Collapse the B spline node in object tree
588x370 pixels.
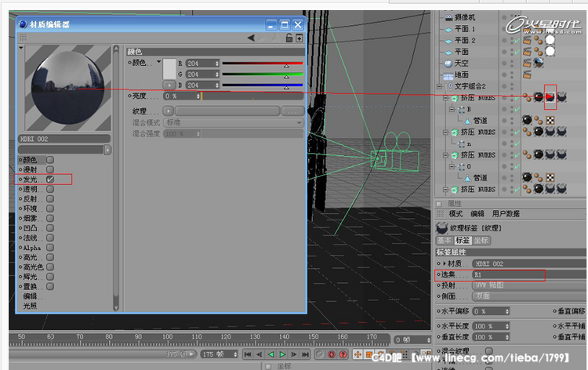point(452,110)
